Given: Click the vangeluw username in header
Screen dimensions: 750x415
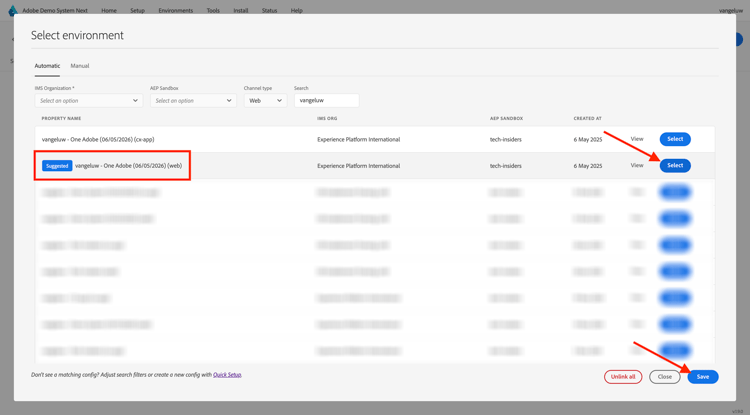Looking at the screenshot, I should [731, 11].
